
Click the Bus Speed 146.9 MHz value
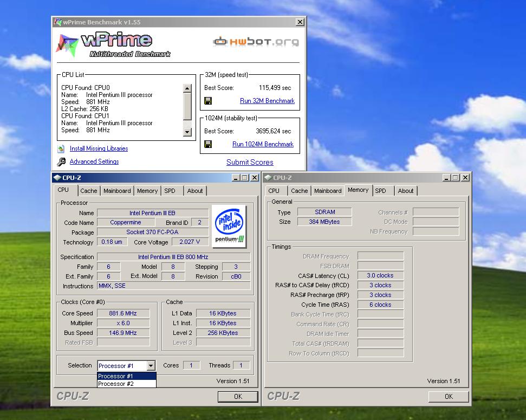tap(123, 333)
